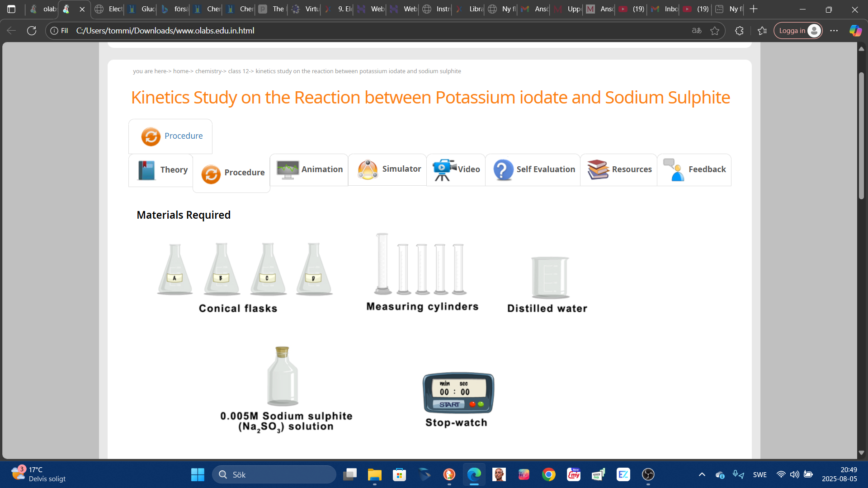The width and height of the screenshot is (868, 488).
Task: Select the Procedure tab in the tab row
Action: coord(231,173)
